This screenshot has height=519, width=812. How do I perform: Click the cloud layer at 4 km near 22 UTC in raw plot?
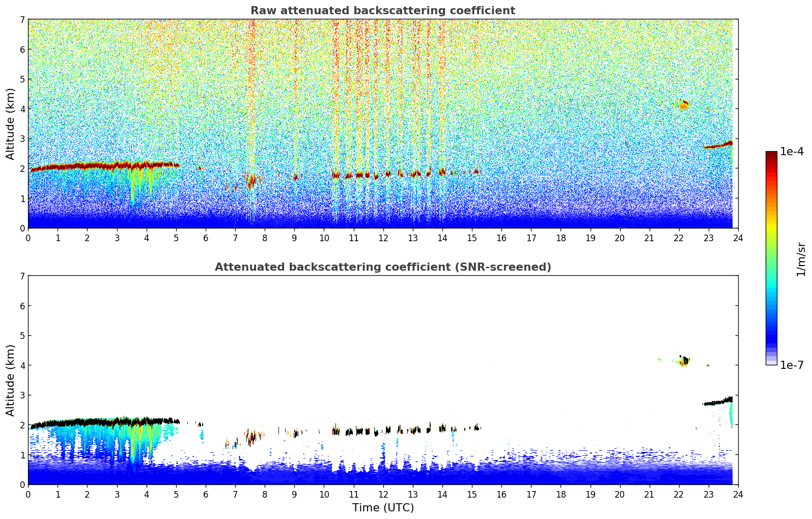[683, 105]
